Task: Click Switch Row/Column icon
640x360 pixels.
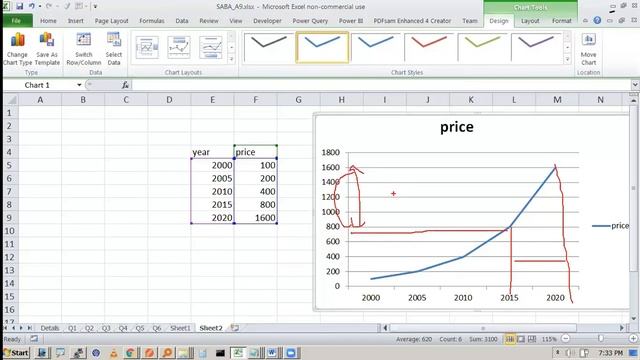Action: (x=84, y=49)
